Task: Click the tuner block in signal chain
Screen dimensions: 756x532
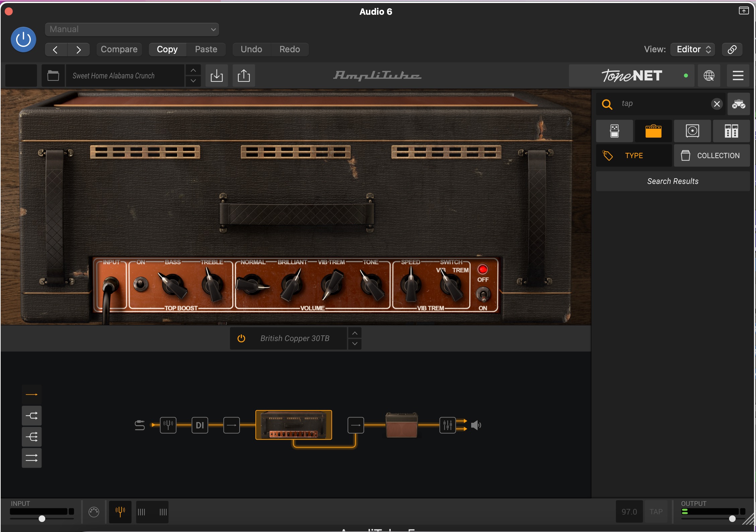Action: [168, 425]
